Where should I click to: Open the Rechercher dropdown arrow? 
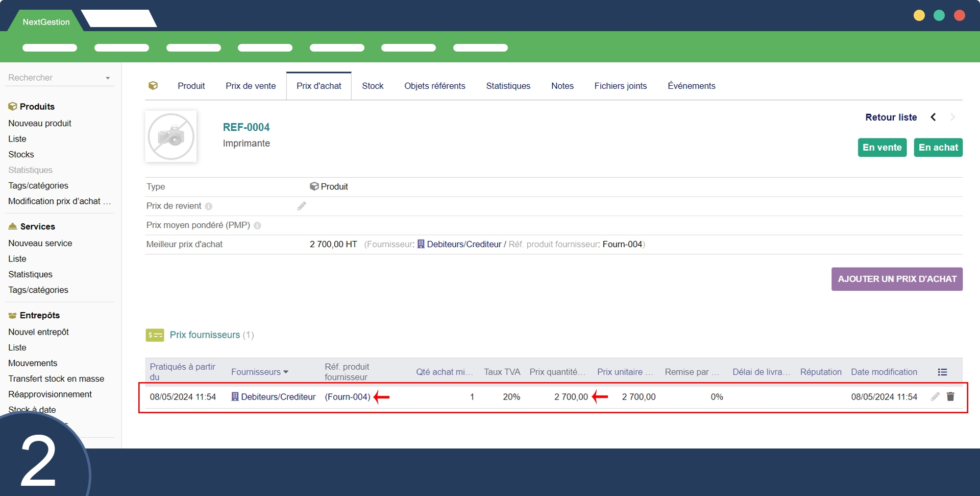coord(108,78)
